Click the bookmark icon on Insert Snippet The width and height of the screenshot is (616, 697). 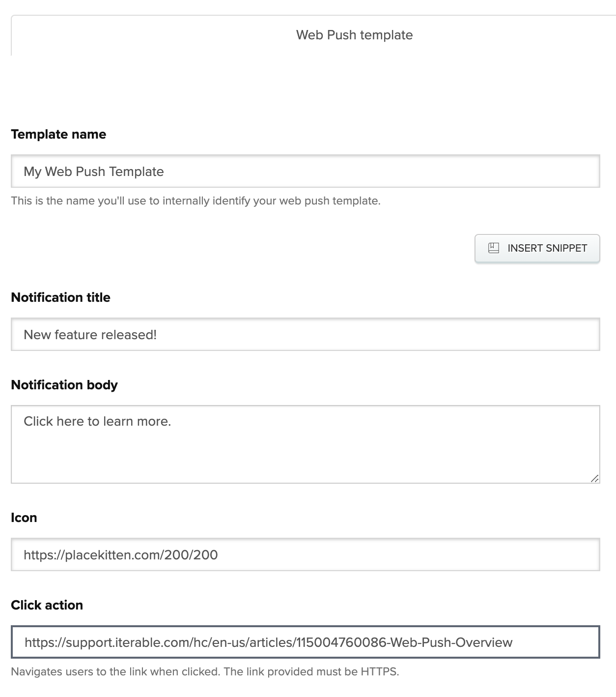[x=493, y=248]
